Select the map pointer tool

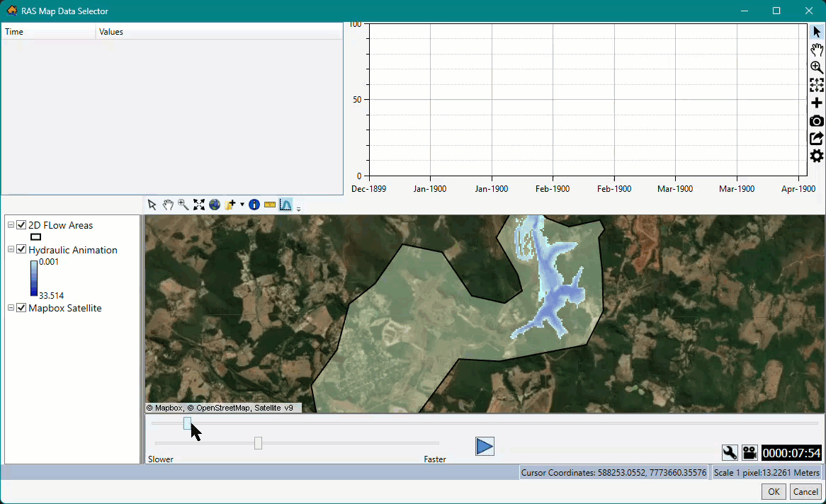(x=152, y=205)
